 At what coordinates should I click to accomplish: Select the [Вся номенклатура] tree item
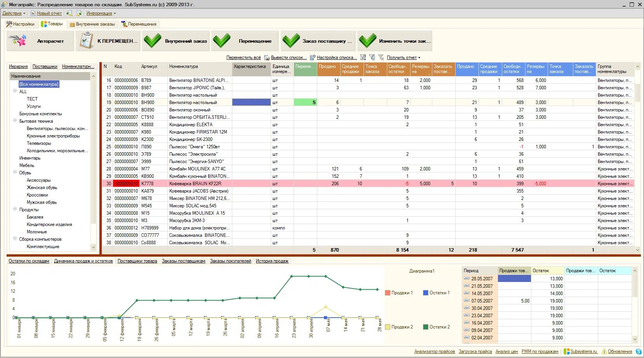(39, 84)
